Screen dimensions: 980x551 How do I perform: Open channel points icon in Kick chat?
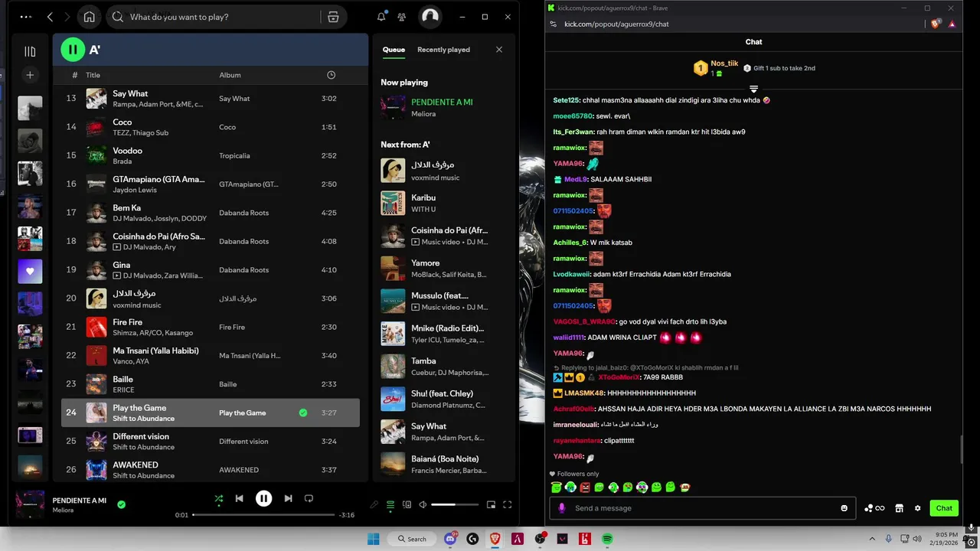pyautogui.click(x=874, y=508)
